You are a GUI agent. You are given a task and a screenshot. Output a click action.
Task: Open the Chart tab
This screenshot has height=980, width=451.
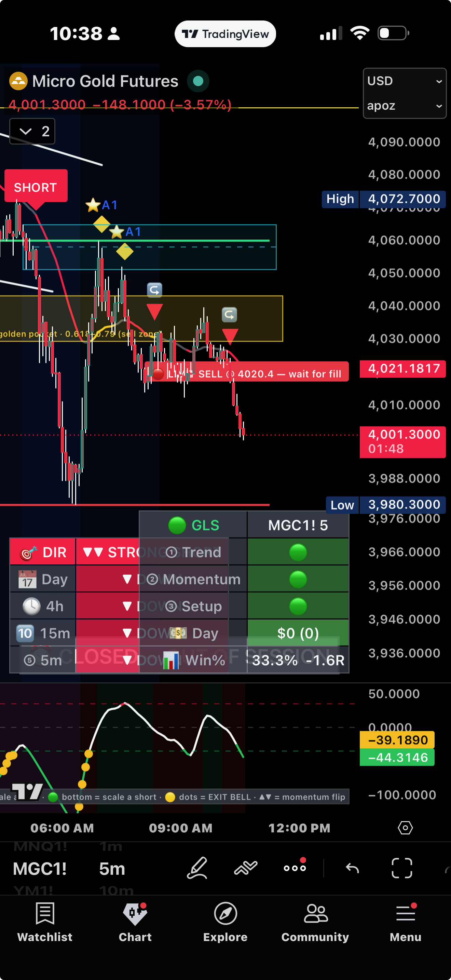click(135, 922)
